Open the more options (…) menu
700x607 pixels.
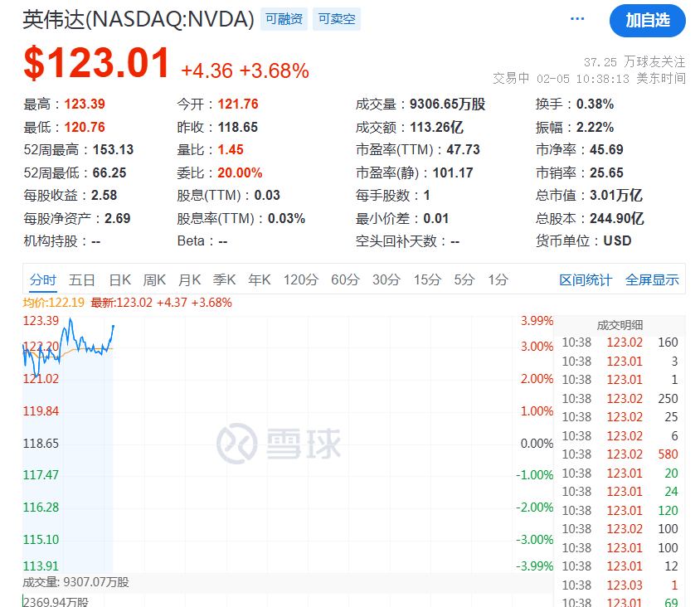576,18
